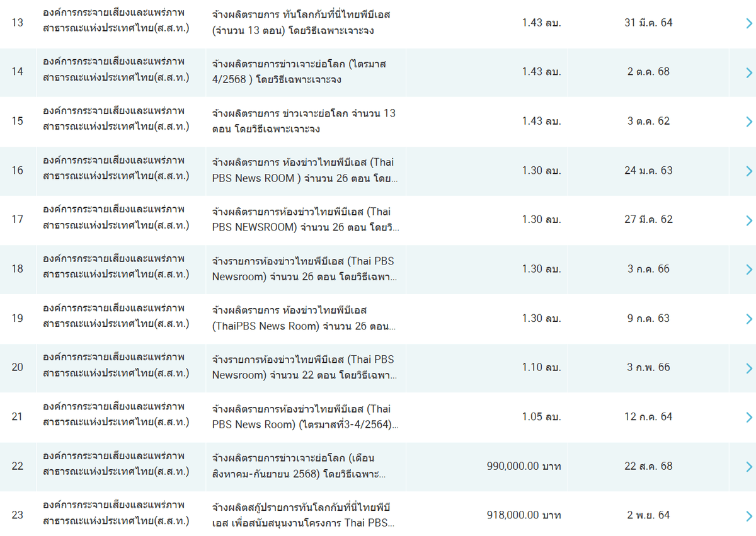
Task: Click row number 18
Action: (x=17, y=269)
